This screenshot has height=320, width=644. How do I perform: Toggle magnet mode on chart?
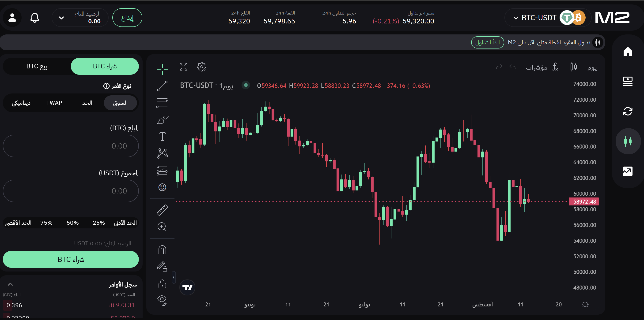click(162, 250)
